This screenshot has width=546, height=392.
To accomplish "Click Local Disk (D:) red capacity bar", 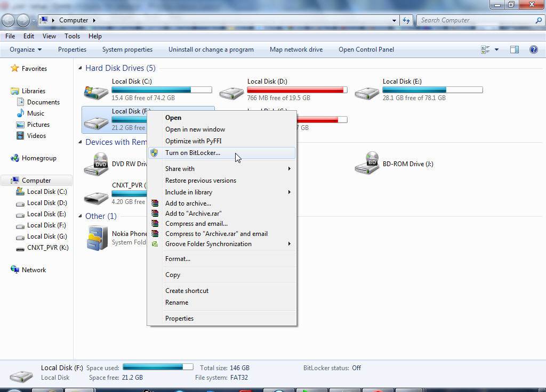I will pyautogui.click(x=297, y=89).
